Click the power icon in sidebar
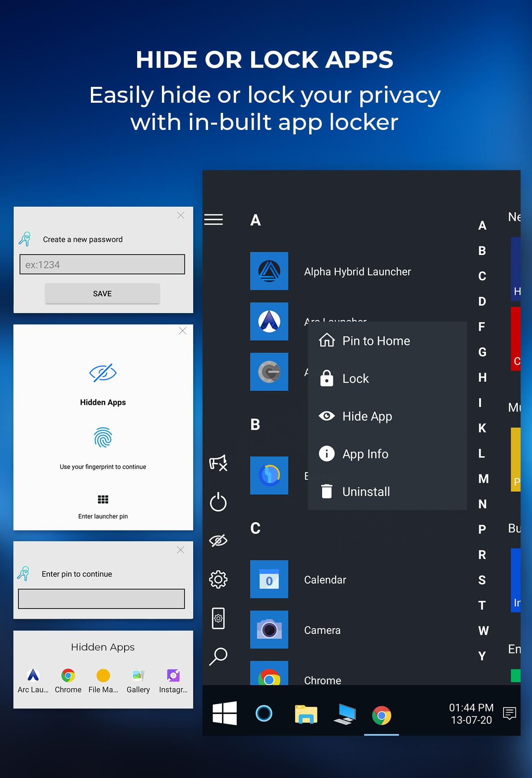Viewport: 532px width, 778px height. [x=218, y=502]
